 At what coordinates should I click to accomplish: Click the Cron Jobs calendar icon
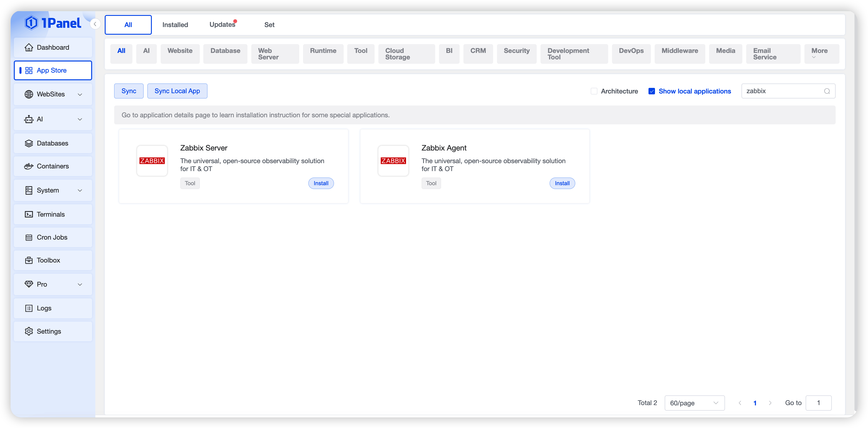pos(29,238)
